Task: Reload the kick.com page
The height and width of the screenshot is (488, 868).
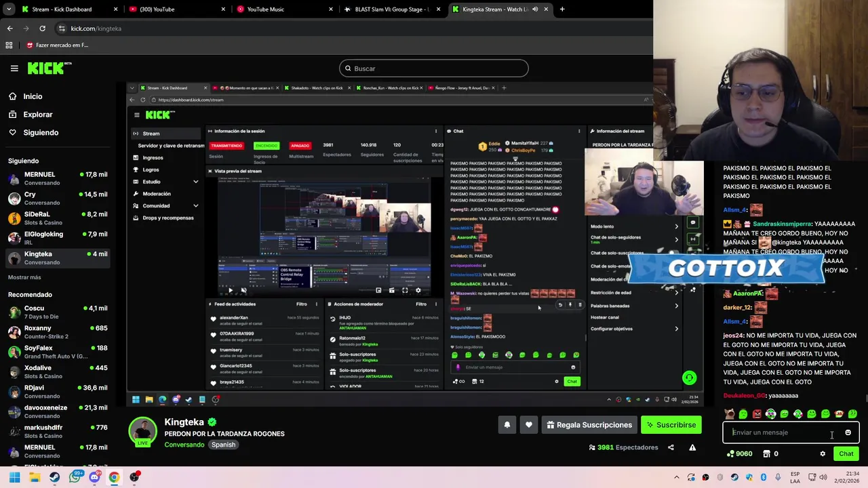Action: (x=42, y=28)
